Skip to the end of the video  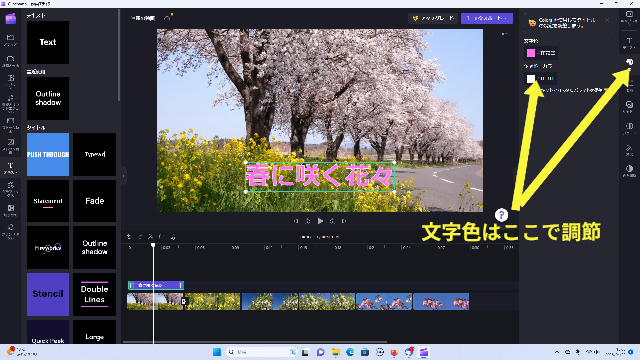click(x=344, y=221)
